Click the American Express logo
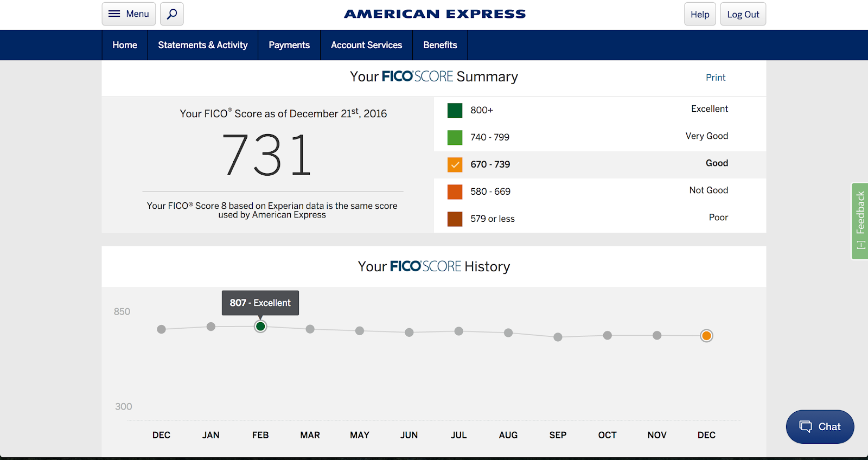Screen dimensions: 868x460 click(435, 14)
